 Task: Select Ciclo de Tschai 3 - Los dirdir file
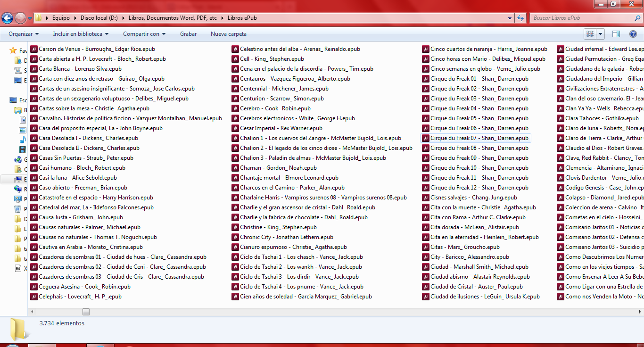(x=295, y=277)
